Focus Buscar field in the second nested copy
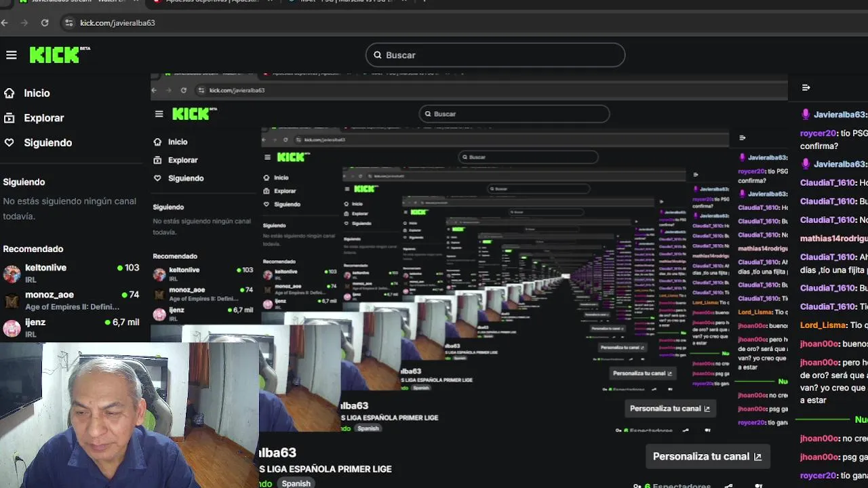This screenshot has height=488, width=868. click(x=528, y=157)
